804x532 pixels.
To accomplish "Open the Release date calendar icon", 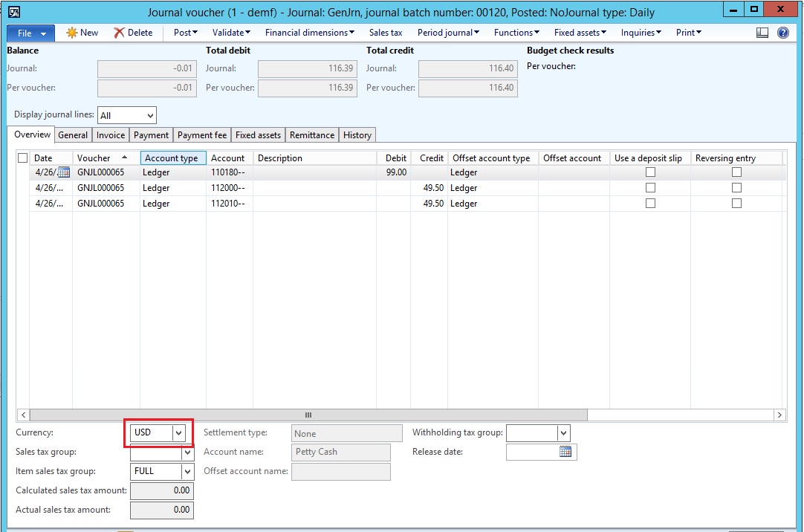I will pyautogui.click(x=565, y=452).
